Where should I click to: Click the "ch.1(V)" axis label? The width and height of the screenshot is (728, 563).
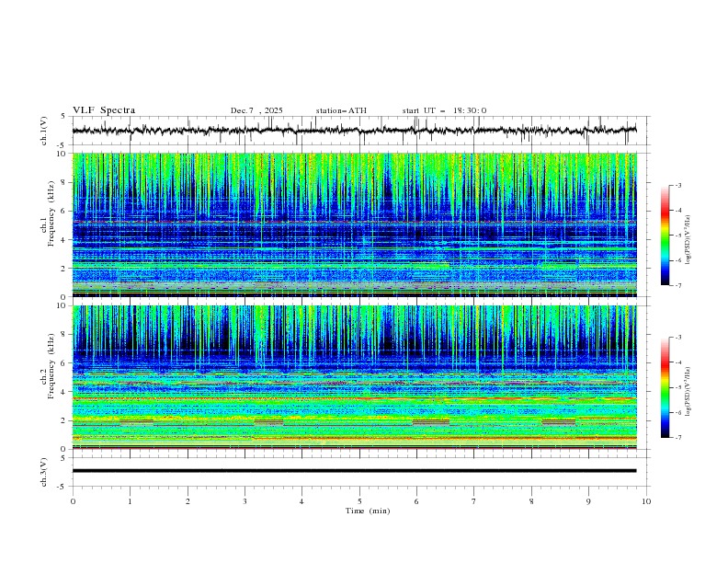point(44,131)
